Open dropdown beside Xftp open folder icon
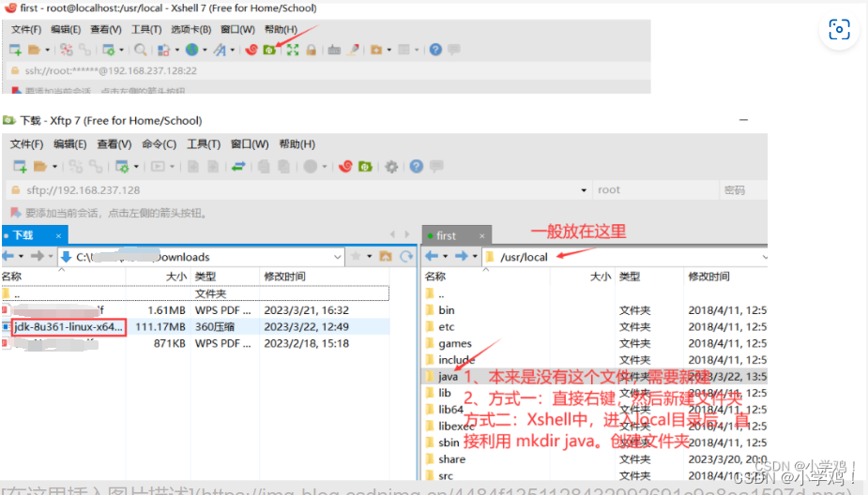This screenshot has width=868, height=495. [54, 167]
